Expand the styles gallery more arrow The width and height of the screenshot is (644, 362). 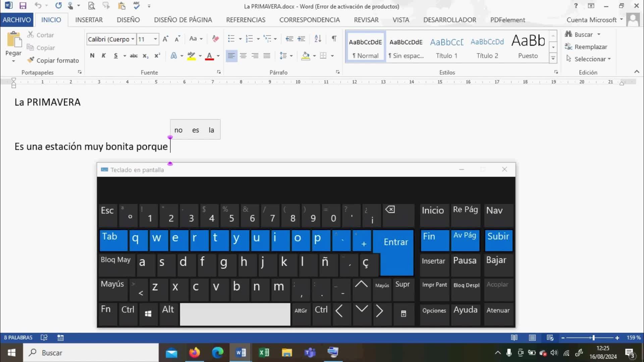point(553,59)
